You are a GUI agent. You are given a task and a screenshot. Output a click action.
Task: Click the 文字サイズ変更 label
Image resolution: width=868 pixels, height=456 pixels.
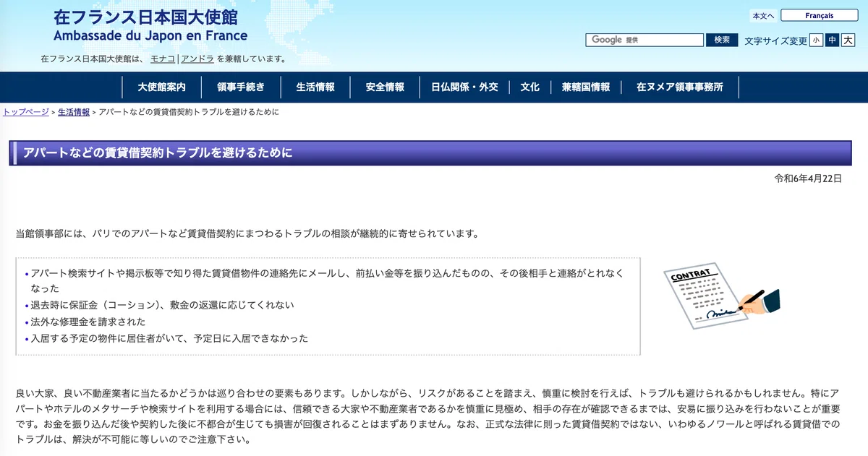tap(775, 41)
